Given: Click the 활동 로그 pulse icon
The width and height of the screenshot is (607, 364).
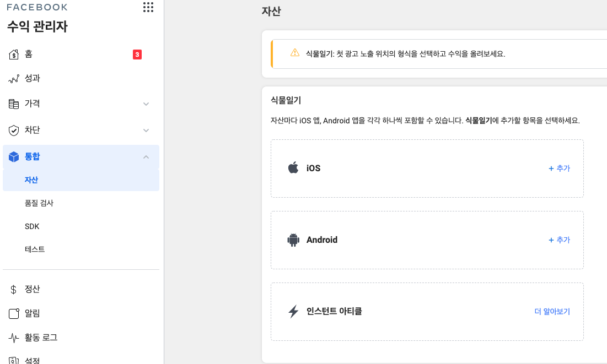Looking at the screenshot, I should (x=14, y=338).
